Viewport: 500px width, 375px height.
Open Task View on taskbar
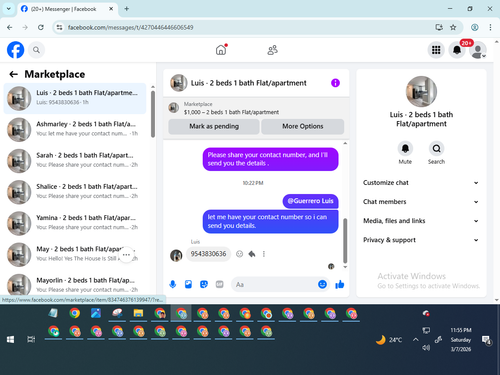coord(31,340)
